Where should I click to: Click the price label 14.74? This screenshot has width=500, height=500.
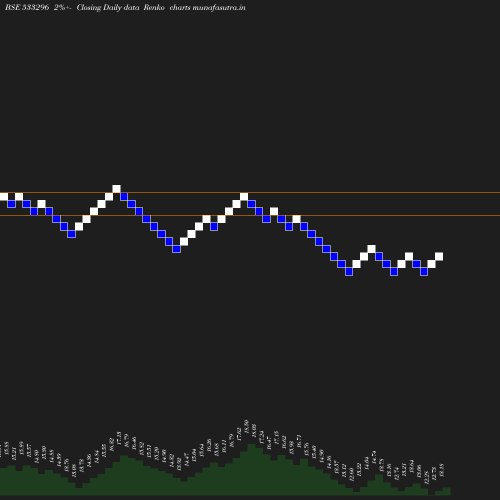pyautogui.click(x=374, y=458)
